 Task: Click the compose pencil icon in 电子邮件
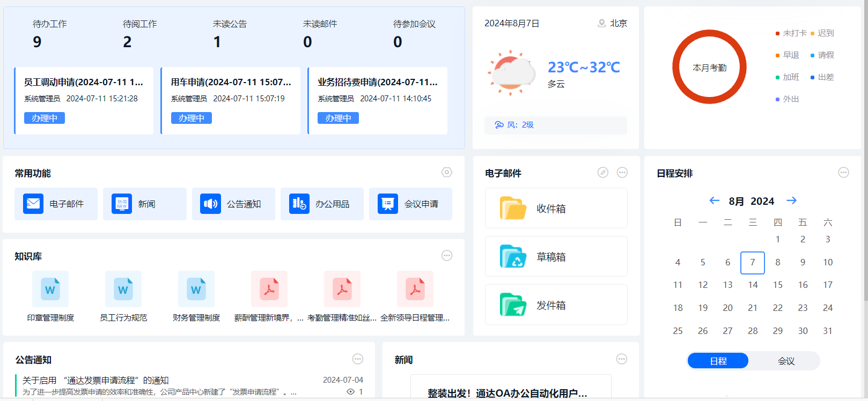(603, 172)
